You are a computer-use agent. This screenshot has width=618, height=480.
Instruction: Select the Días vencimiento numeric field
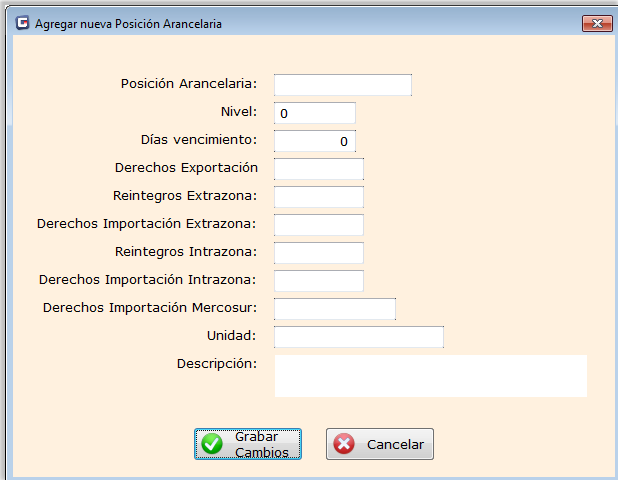314,141
